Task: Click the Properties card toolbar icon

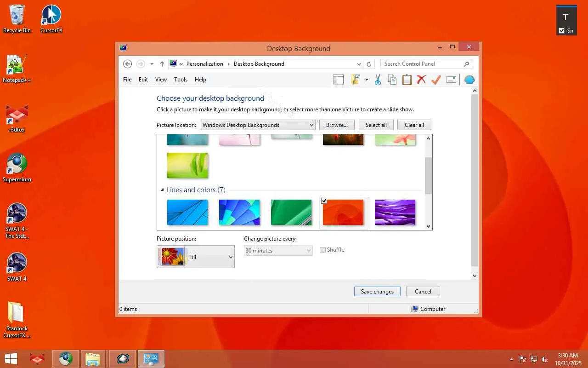Action: pos(451,80)
